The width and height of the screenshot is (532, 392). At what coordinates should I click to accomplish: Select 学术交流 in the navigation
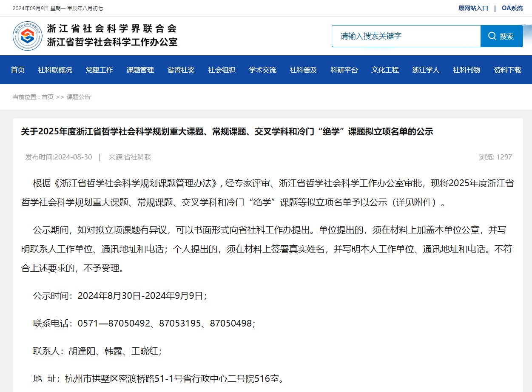click(262, 70)
